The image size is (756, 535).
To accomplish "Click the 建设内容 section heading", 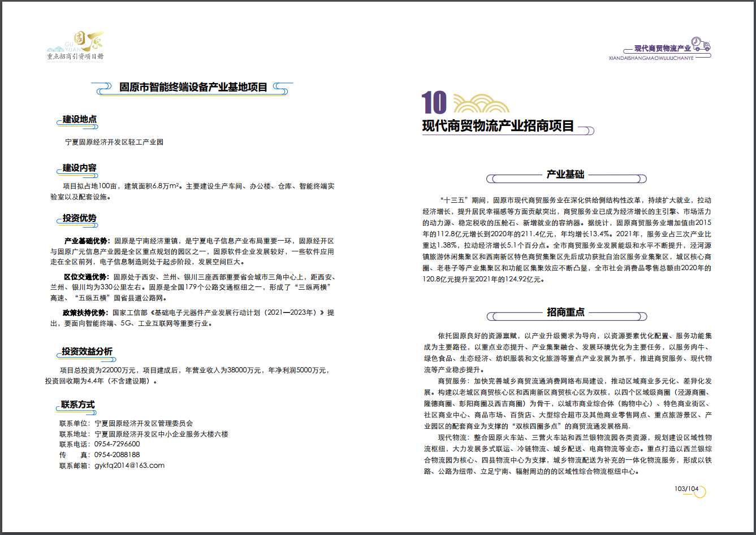I will tap(79, 168).
